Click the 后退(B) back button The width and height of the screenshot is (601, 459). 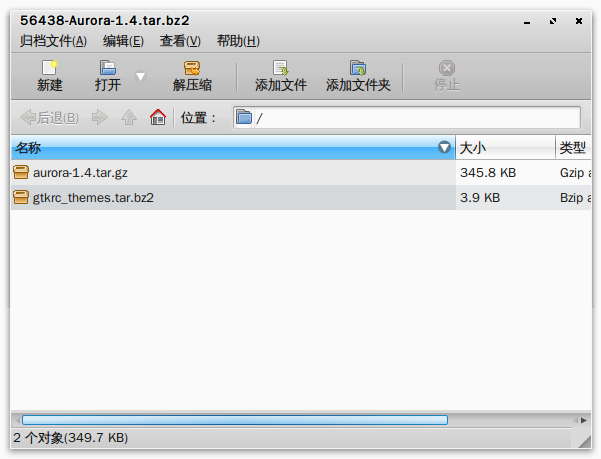click(49, 118)
